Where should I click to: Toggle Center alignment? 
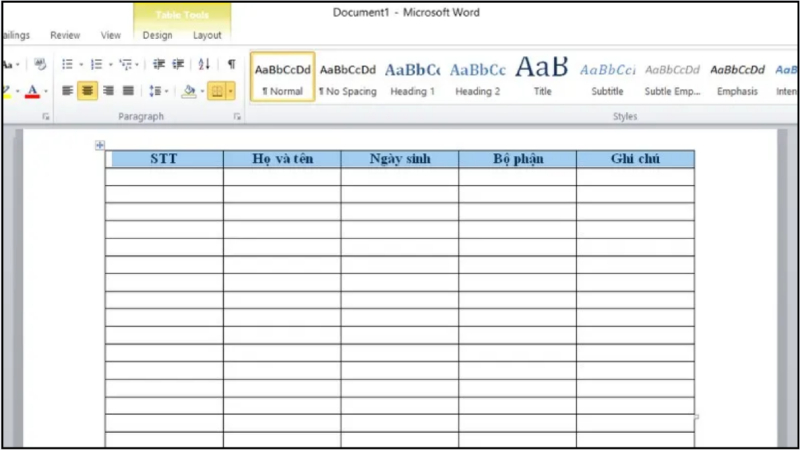[x=88, y=91]
